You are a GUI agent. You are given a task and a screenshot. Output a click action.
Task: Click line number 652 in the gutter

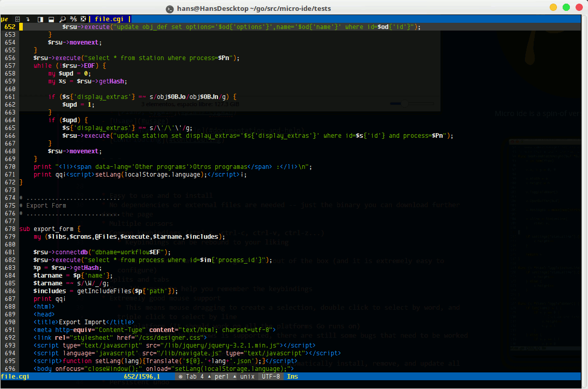10,27
